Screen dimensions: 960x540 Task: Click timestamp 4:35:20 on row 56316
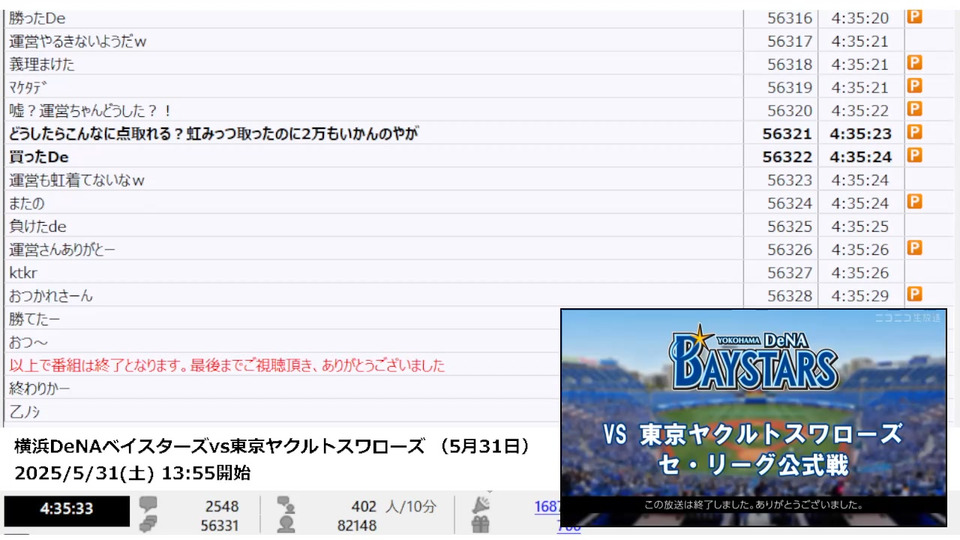click(x=860, y=18)
